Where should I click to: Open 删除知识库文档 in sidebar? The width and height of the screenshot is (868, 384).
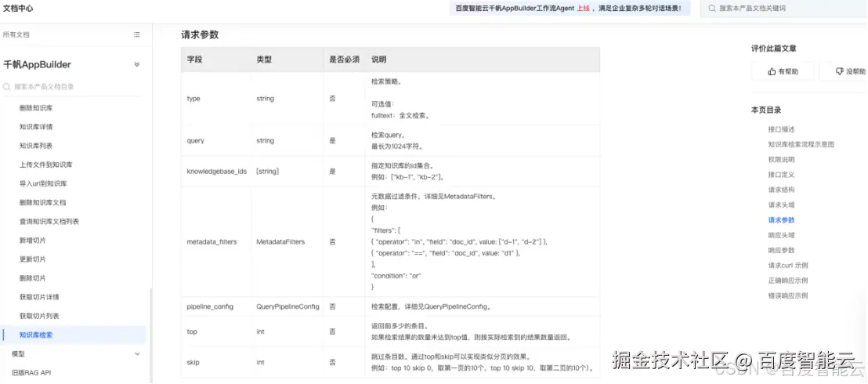point(42,203)
